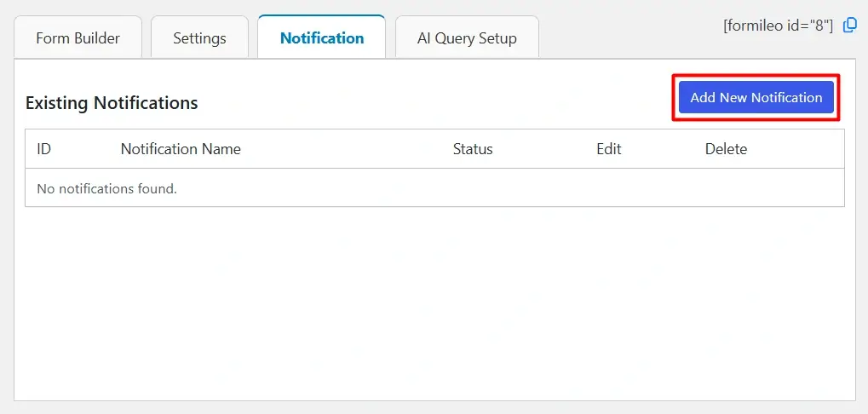Select the Notification tab
The image size is (868, 414).
[321, 38]
